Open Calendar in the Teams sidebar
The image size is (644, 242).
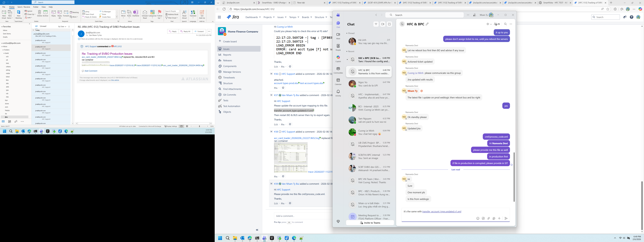coord(338,82)
